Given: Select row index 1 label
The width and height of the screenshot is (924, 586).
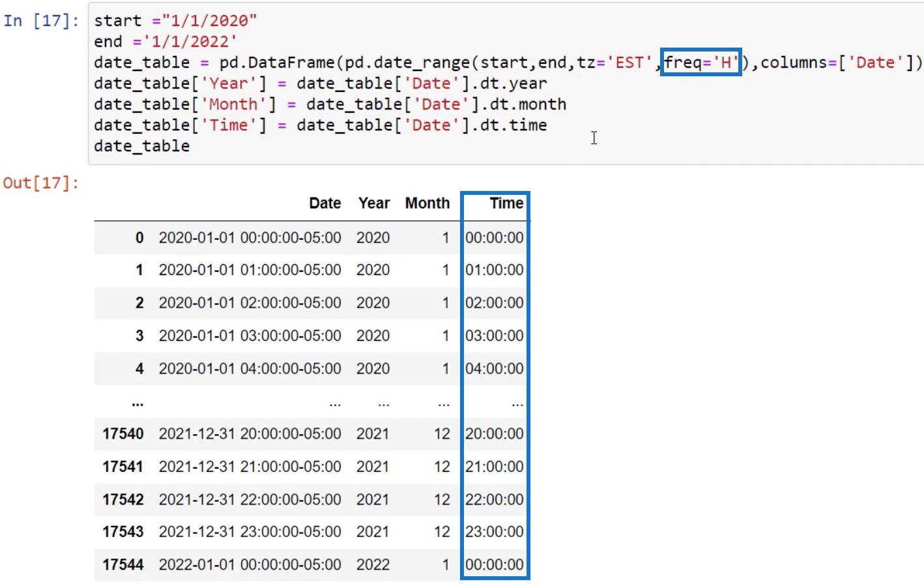Looking at the screenshot, I should pyautogui.click(x=139, y=270).
